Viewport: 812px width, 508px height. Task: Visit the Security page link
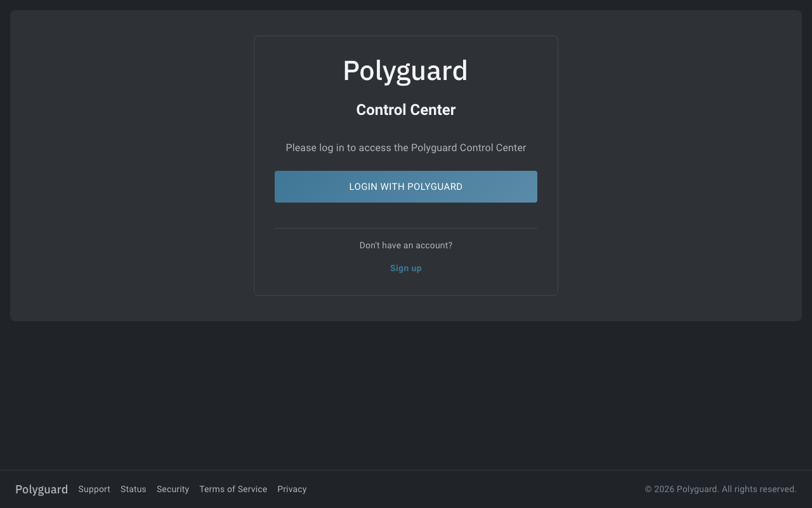click(173, 489)
